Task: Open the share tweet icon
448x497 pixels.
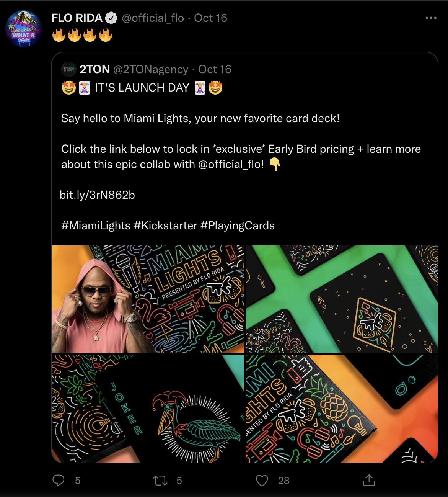Action: 369,480
